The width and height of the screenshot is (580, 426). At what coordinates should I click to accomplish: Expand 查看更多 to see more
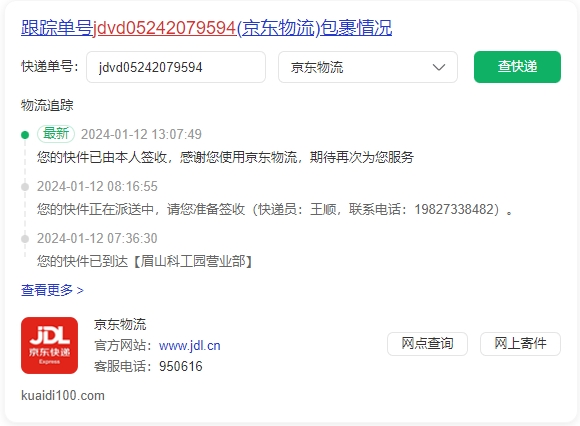tap(52, 290)
